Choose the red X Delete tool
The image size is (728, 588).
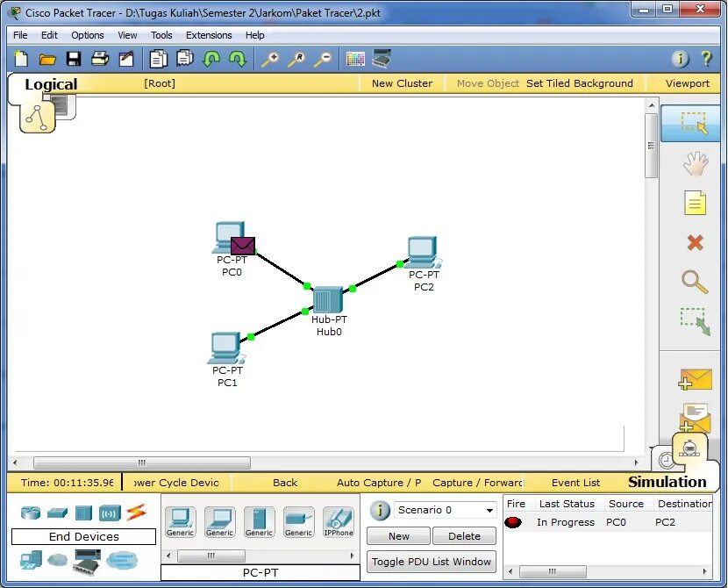695,242
